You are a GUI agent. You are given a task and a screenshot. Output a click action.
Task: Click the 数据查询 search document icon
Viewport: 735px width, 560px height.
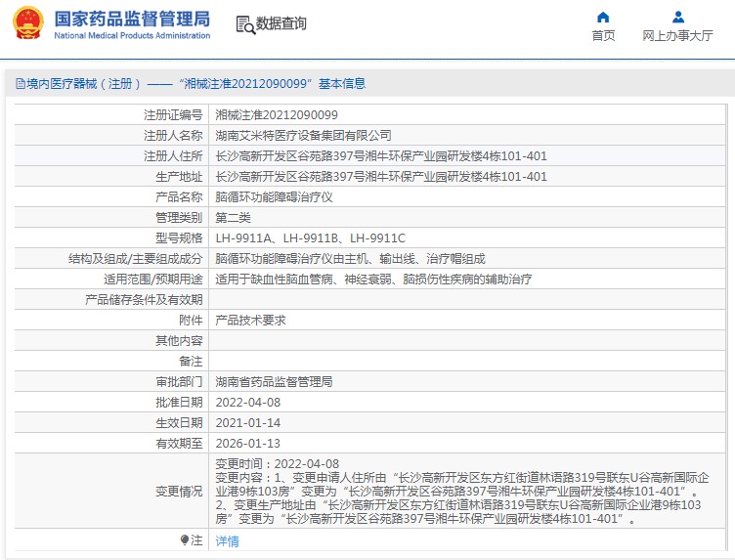pyautogui.click(x=244, y=23)
